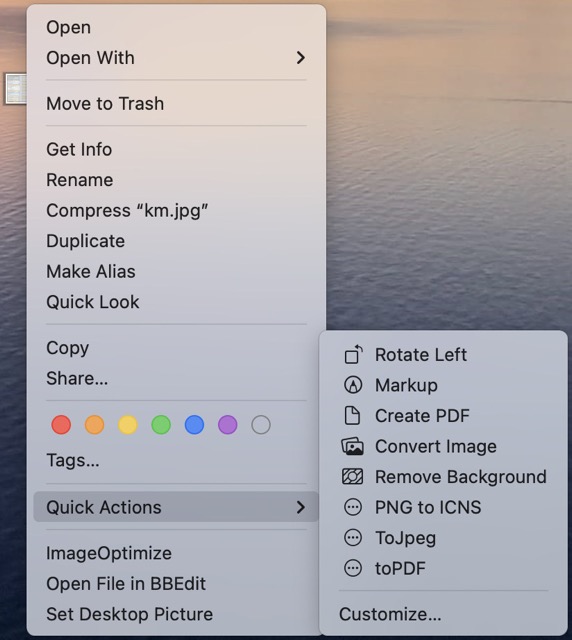This screenshot has height=640, width=572.
Task: Click the Create PDF document icon
Action: point(352,416)
